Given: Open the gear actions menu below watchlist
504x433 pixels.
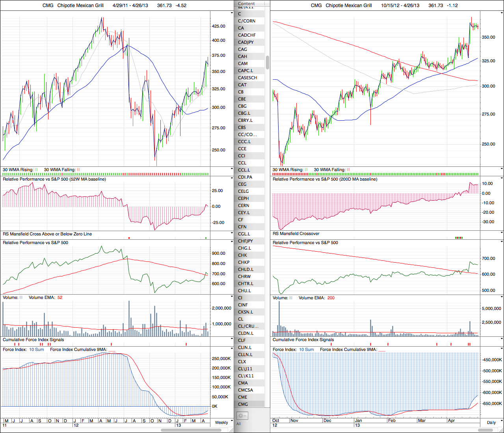Looking at the screenshot, I should [x=242, y=416].
